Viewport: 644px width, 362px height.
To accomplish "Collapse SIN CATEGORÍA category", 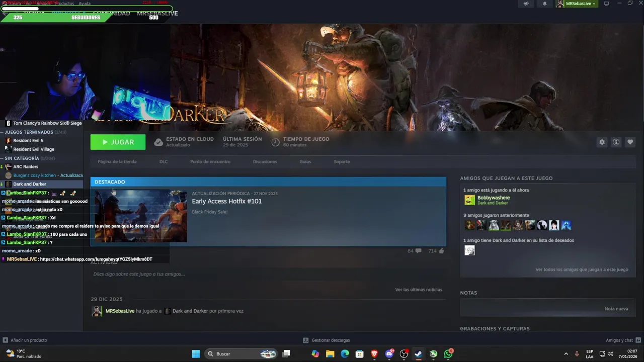I will [x=2, y=158].
